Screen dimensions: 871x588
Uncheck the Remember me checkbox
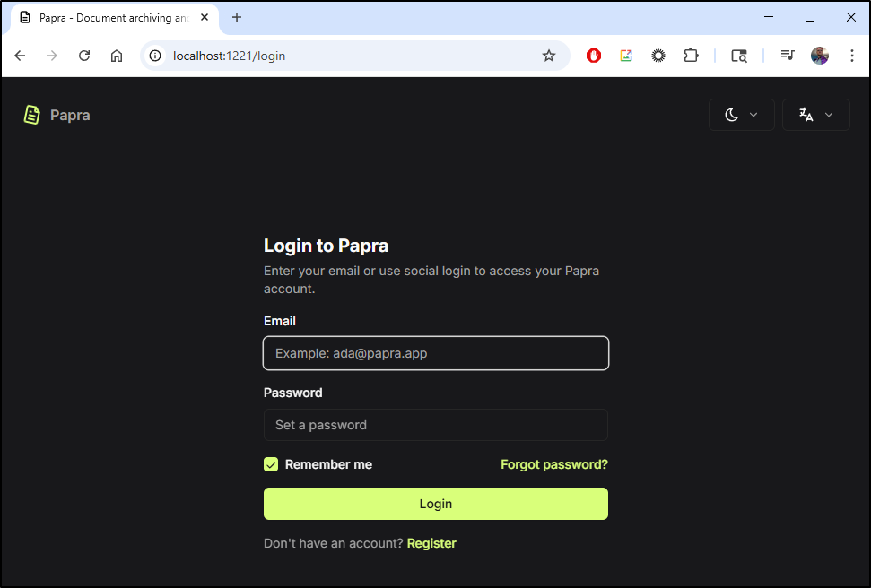pyautogui.click(x=271, y=464)
